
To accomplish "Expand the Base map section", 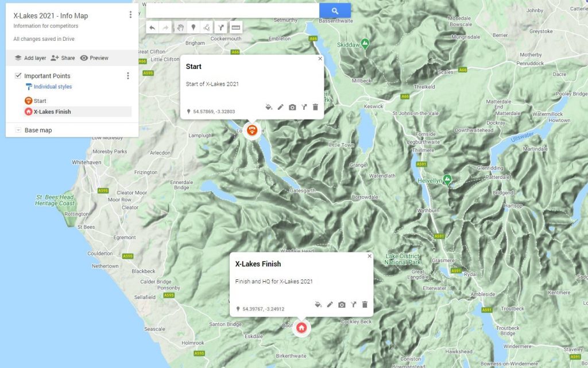I will point(18,131).
